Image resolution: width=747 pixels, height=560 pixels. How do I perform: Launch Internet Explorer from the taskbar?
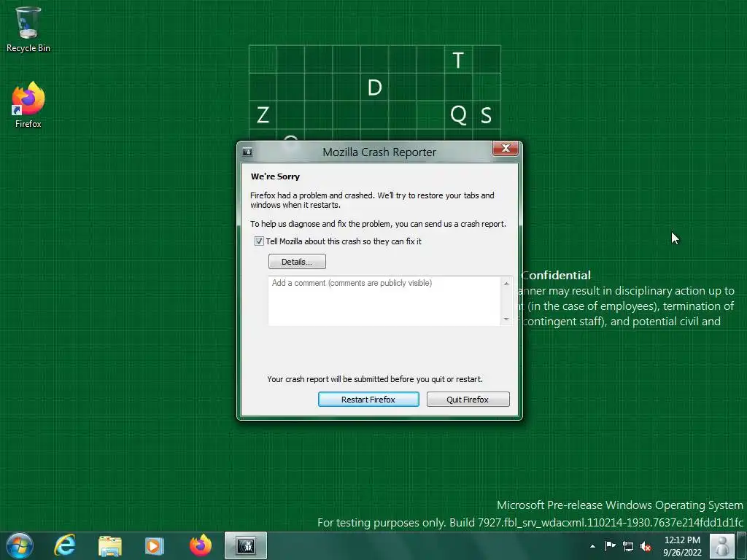coord(65,545)
